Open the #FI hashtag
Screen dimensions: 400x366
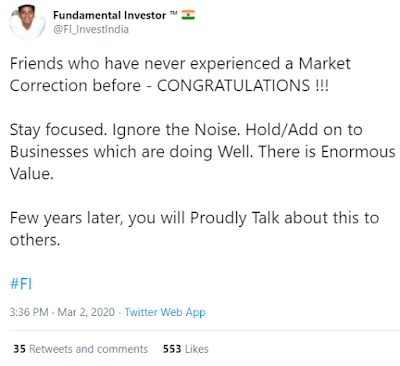[21, 284]
